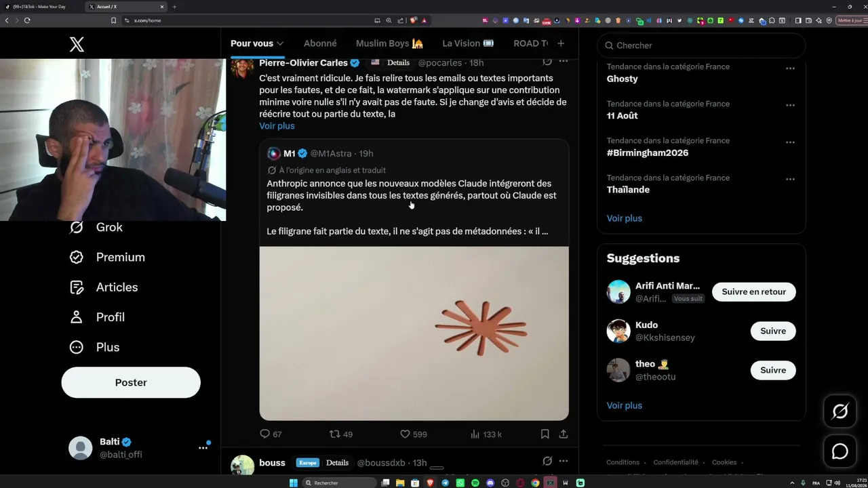Open the more menu on bouss' post
This screenshot has width=868, height=488.
(x=563, y=461)
